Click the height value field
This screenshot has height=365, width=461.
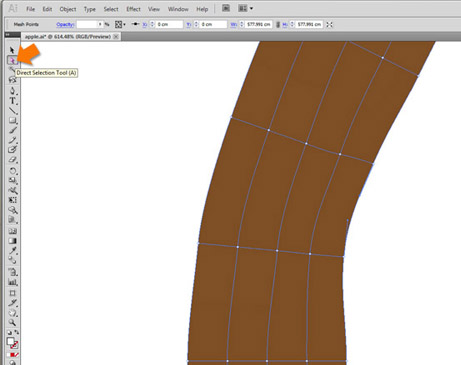pyautogui.click(x=309, y=24)
